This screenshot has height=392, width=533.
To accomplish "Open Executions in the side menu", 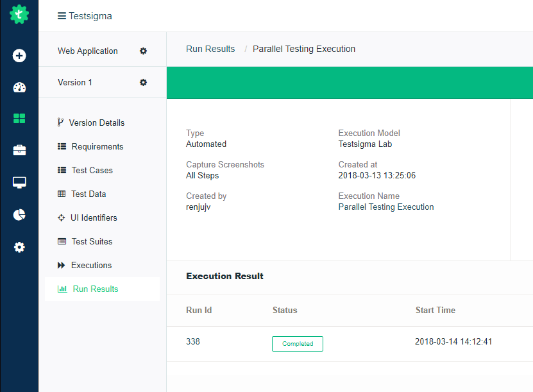I will click(91, 265).
